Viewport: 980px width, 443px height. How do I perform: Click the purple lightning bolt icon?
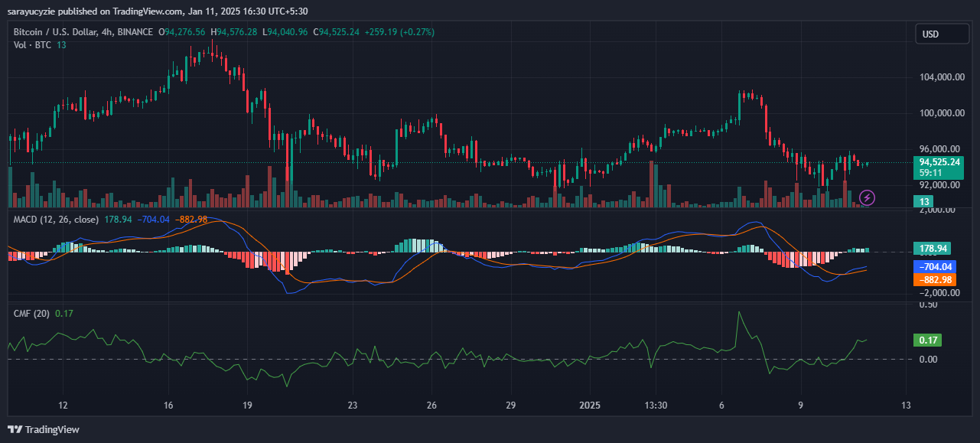868,197
